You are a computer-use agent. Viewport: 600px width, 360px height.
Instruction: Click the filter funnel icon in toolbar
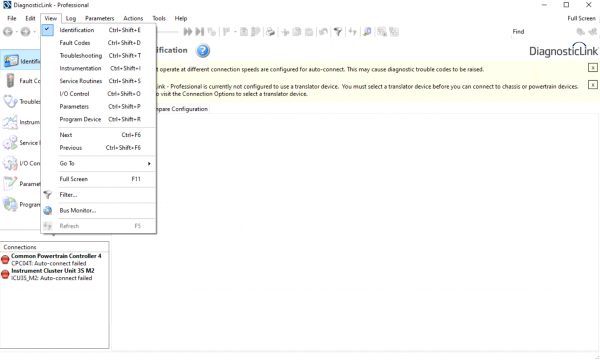(338, 32)
